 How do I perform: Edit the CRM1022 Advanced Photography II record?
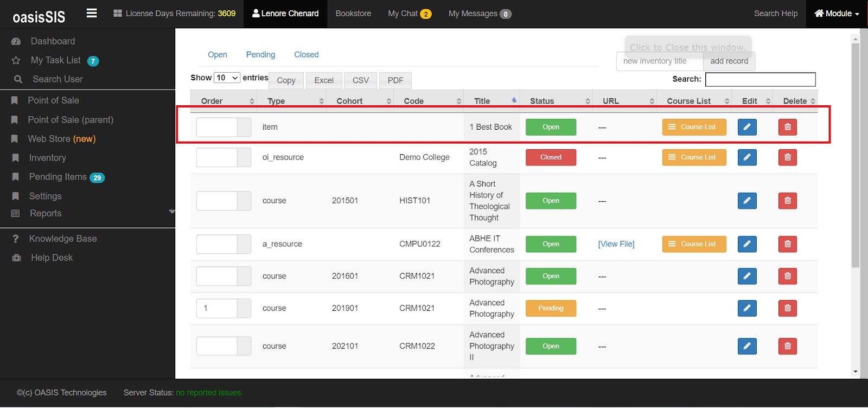click(x=747, y=346)
